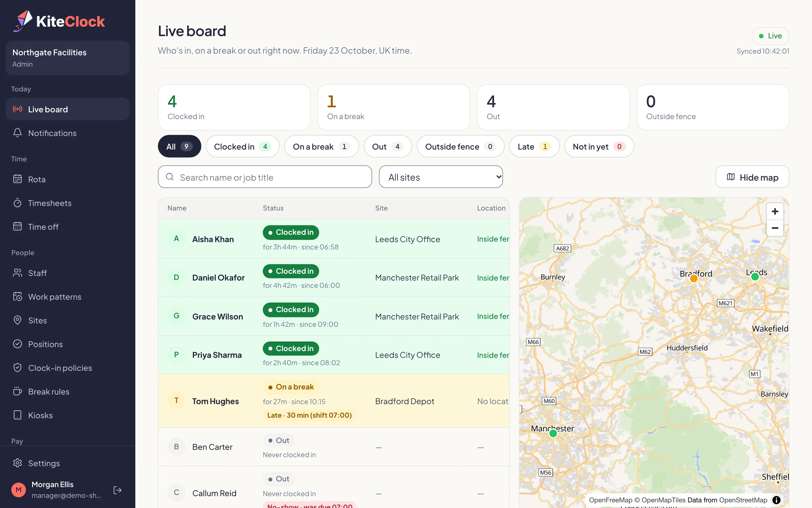The height and width of the screenshot is (508, 812).
Task: Click the Leeds green map marker
Action: 755,277
